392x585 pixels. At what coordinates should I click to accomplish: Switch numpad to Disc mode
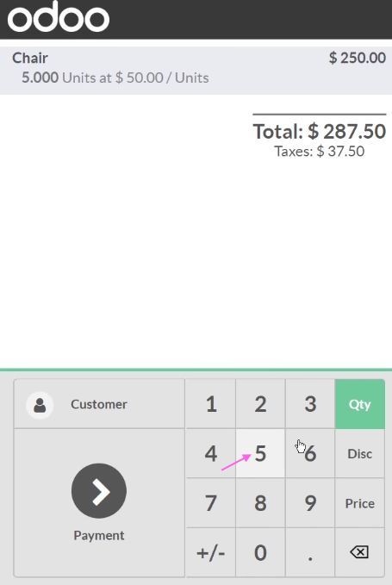[360, 454]
